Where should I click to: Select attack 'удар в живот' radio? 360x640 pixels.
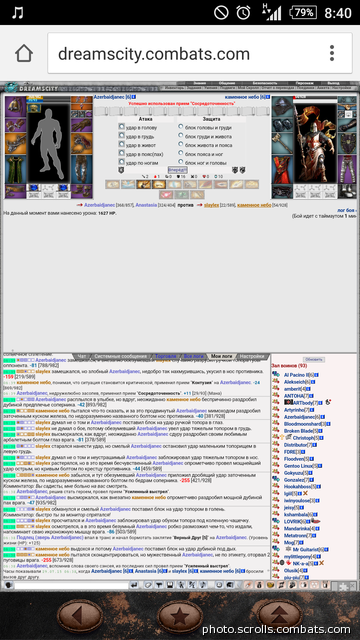click(121, 144)
